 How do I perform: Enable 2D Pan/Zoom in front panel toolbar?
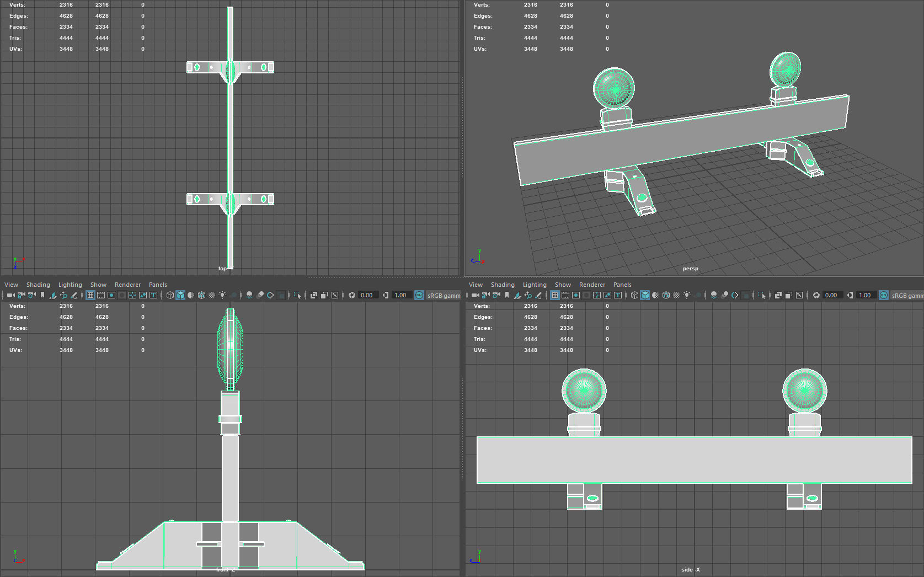(63, 295)
